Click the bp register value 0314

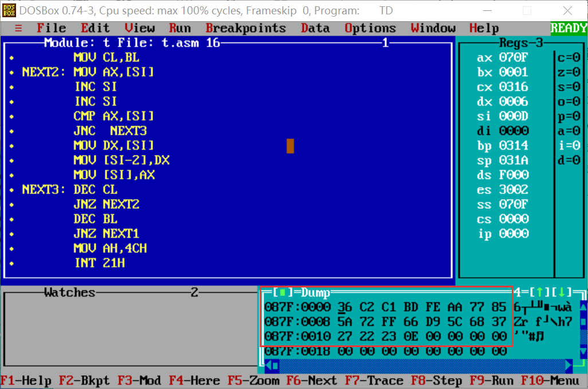513,145
